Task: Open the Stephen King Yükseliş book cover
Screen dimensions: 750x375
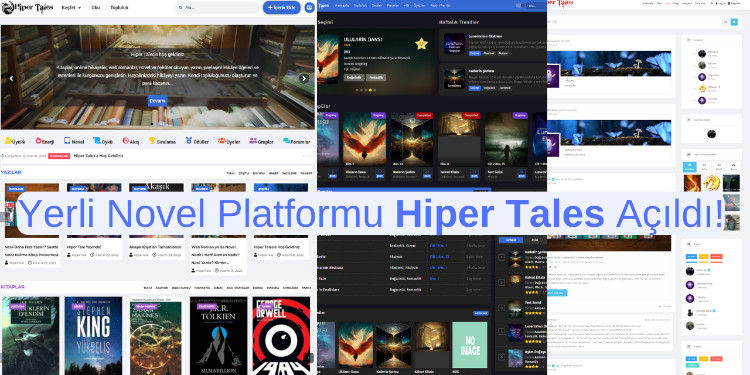Action: 93,336
